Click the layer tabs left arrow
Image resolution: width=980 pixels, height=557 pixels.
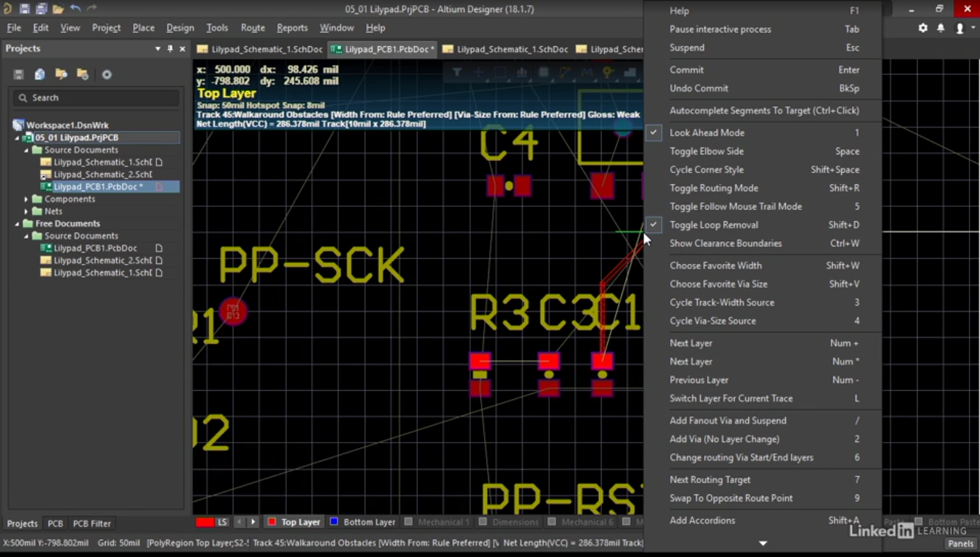(240, 522)
